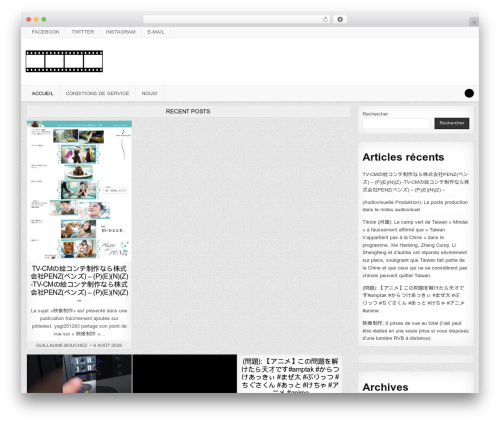Click author Guillaume Bouchez link

coord(62,345)
